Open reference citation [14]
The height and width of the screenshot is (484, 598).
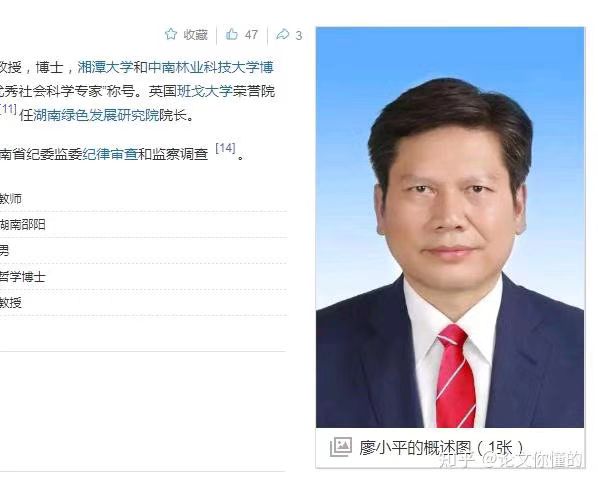point(225,148)
